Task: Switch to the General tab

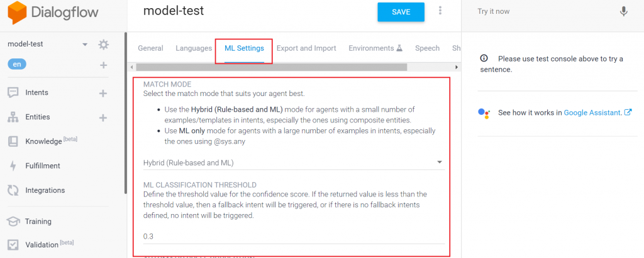Action: 150,48
